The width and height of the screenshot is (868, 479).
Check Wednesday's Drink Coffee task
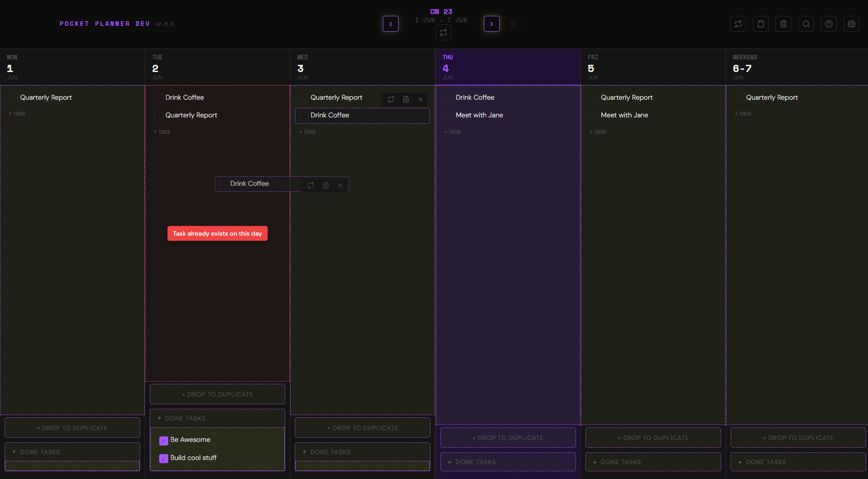(x=304, y=116)
